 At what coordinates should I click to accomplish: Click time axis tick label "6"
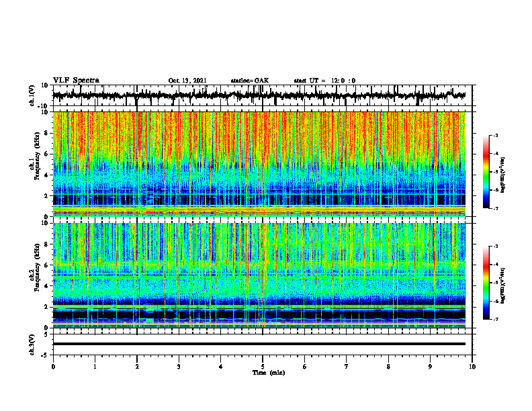[305, 367]
